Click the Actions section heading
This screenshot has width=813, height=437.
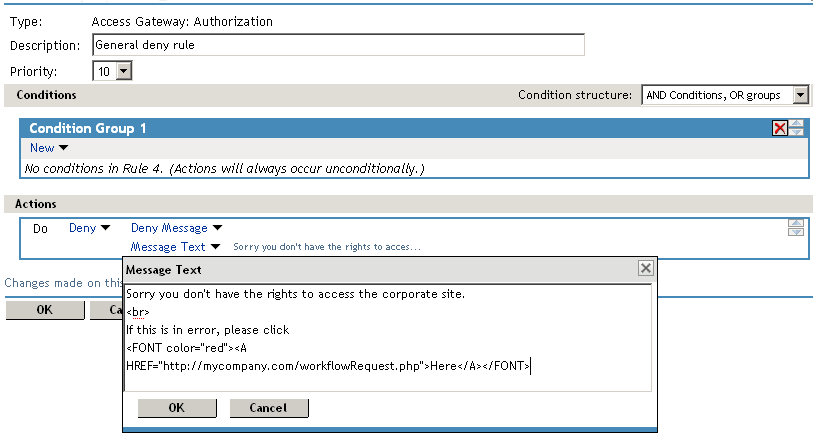coord(36,204)
